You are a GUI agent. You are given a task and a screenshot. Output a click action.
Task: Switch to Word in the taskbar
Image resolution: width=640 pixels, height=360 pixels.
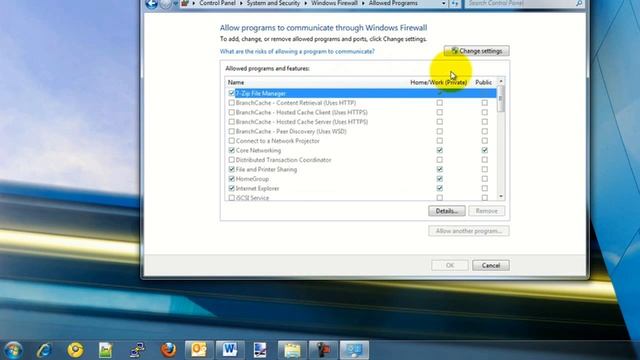pos(230,351)
